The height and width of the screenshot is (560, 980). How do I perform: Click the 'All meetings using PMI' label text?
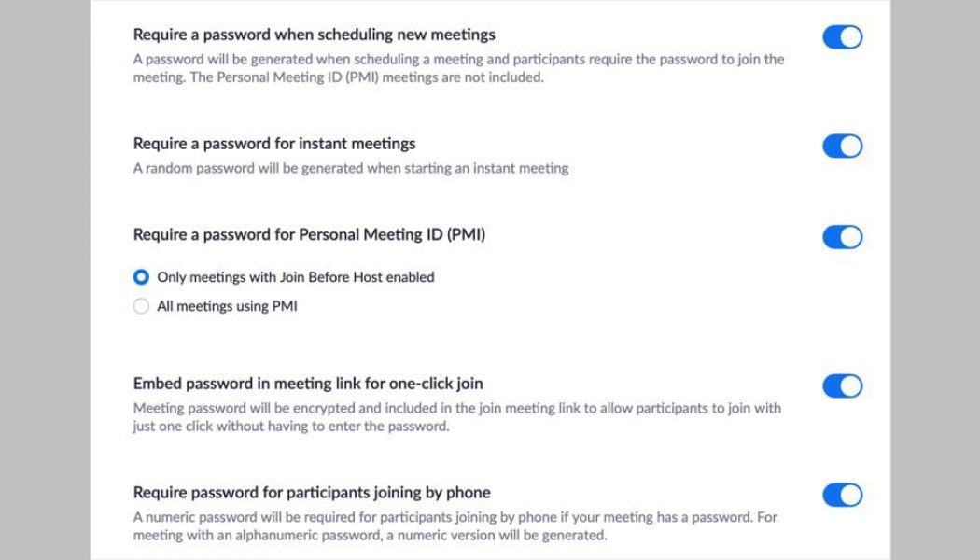pos(227,306)
